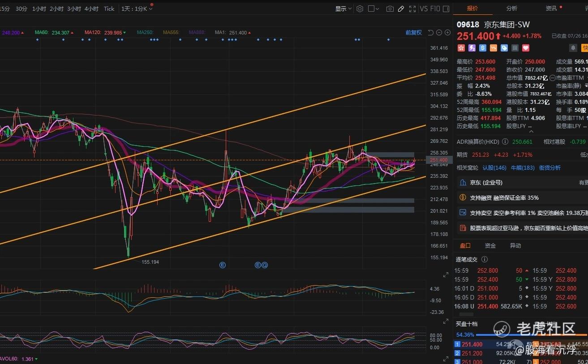Add stock to favorites with heart icon
The image size is (588, 364).
pyautogui.click(x=526, y=48)
